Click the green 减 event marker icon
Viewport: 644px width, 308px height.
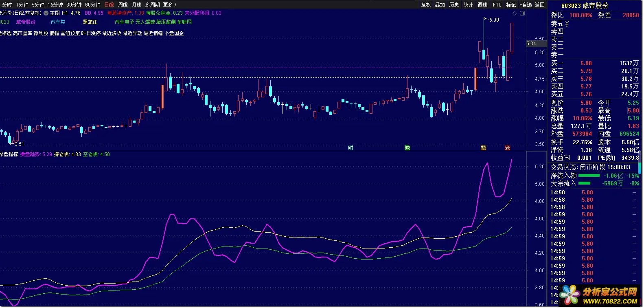pyautogui.click(x=407, y=148)
